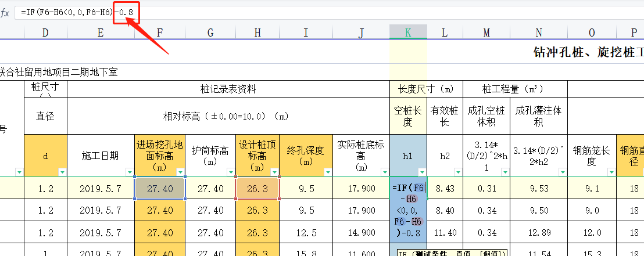Screen dimensions: 644x256
Task: Select the cell with value 12.5
Action: [x=306, y=233]
